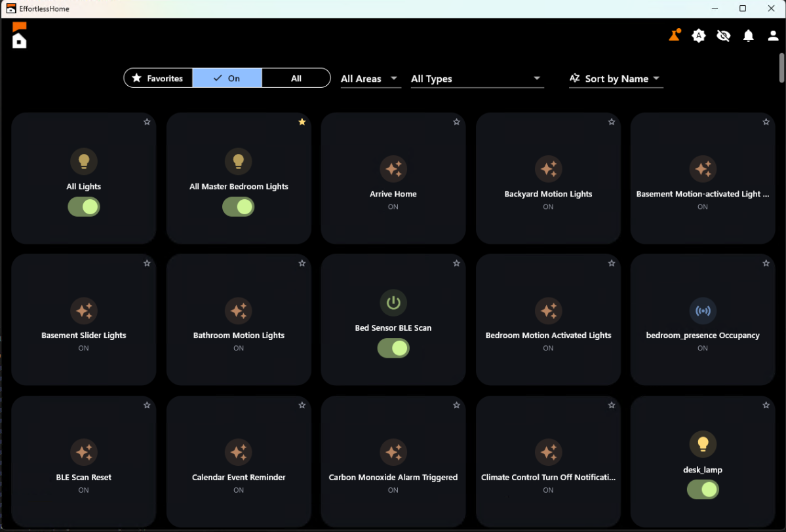Image resolution: width=786 pixels, height=532 pixels.
Task: Click the orange lab flask icon
Action: tap(674, 35)
